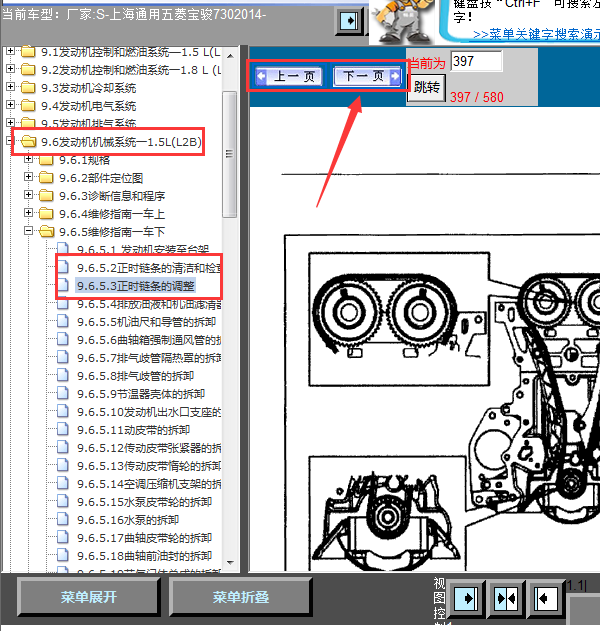Screen dimensions: 600x631
Task: Click the 9.6.3诊断信息和程序 folder icon
Action: tap(46, 195)
